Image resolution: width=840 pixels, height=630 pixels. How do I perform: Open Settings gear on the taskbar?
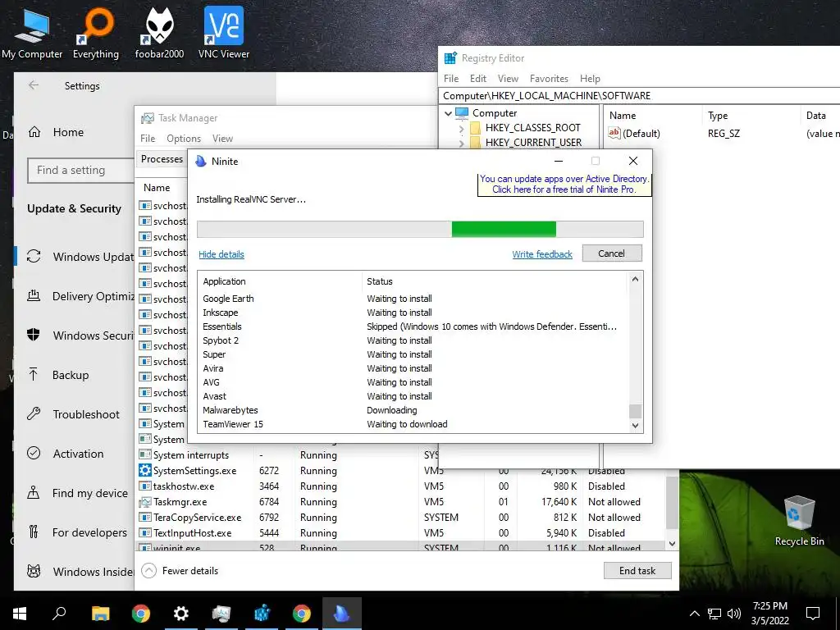(181, 614)
